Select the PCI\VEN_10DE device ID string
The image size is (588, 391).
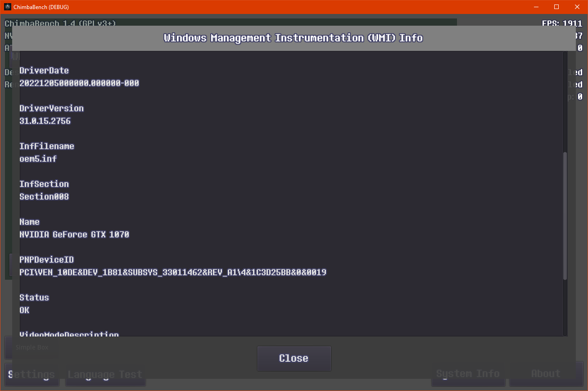[x=173, y=273]
